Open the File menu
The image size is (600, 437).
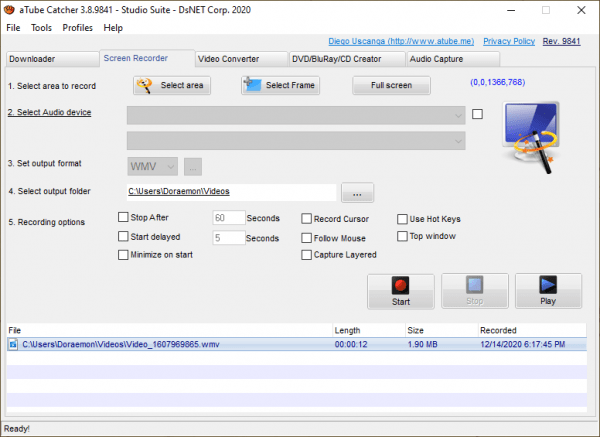pos(13,28)
